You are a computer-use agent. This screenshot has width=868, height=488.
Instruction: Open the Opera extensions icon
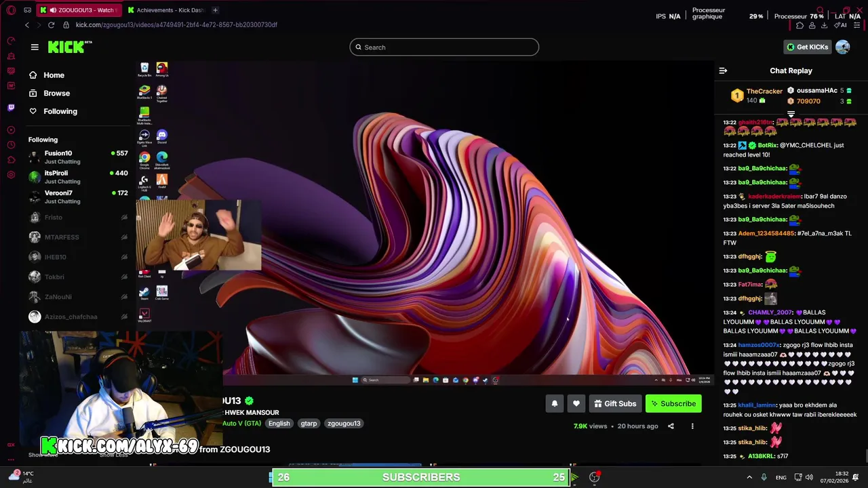point(800,25)
